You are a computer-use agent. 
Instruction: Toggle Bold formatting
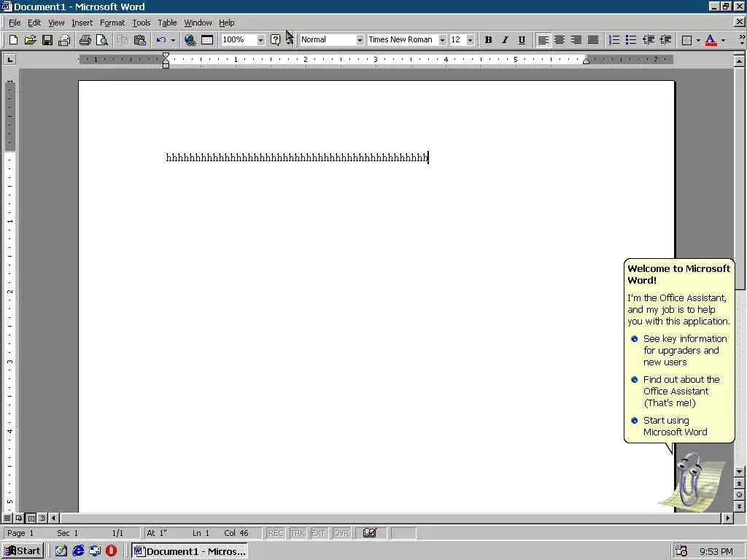point(488,40)
